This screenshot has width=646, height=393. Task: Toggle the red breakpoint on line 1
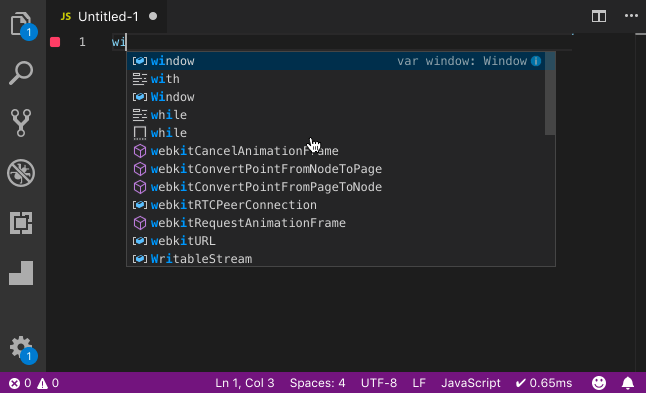pyautogui.click(x=55, y=42)
